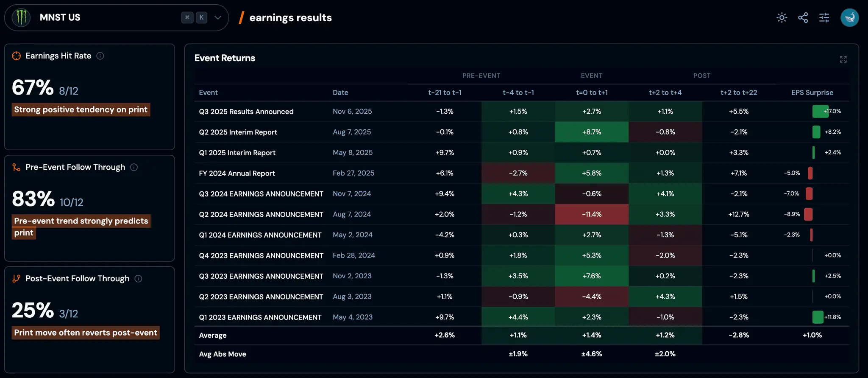
Task: Click the command key shortcut badge
Action: (187, 17)
